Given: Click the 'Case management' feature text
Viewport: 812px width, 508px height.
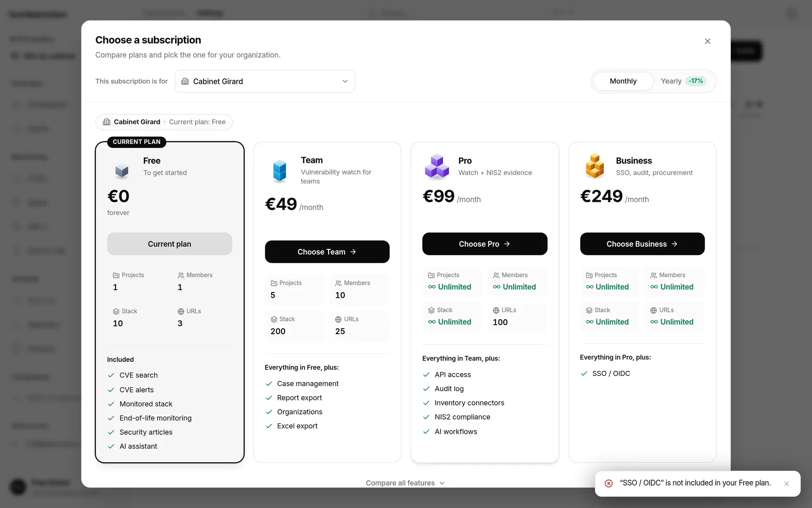Looking at the screenshot, I should pyautogui.click(x=307, y=384).
